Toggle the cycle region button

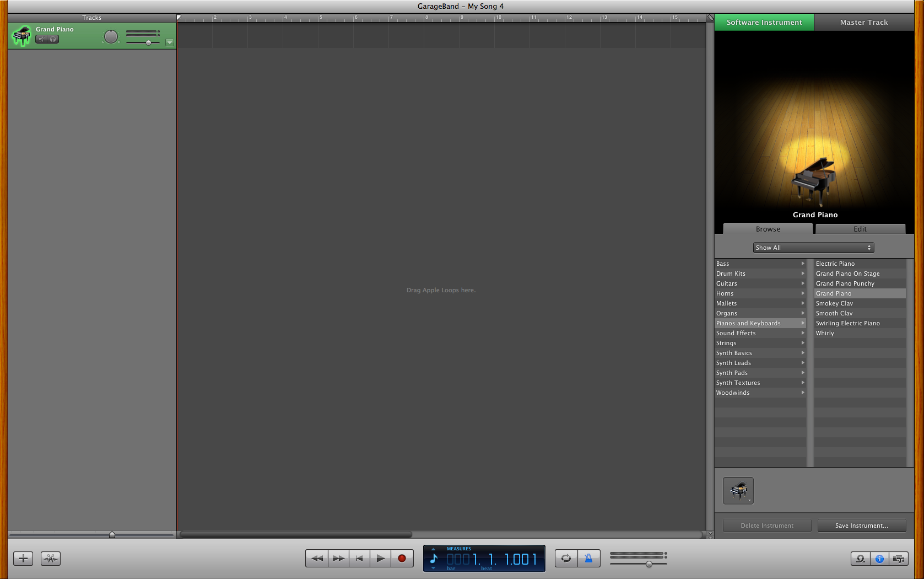[566, 558]
